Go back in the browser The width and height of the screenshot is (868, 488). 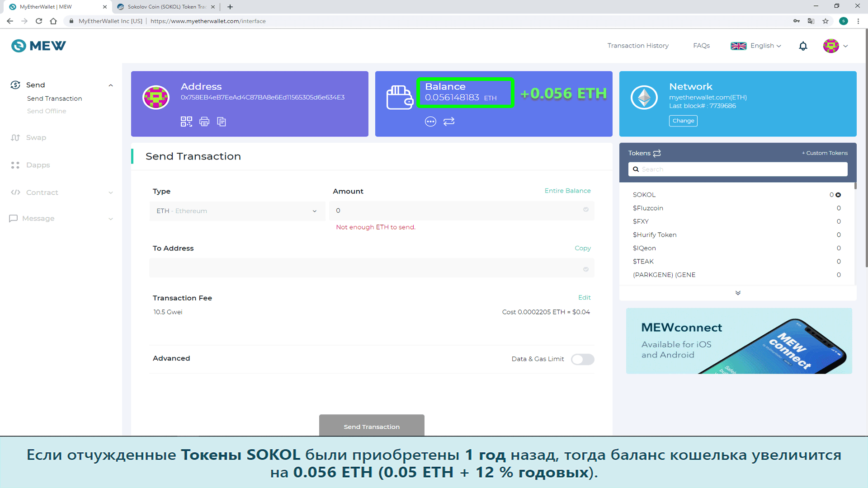[10, 21]
